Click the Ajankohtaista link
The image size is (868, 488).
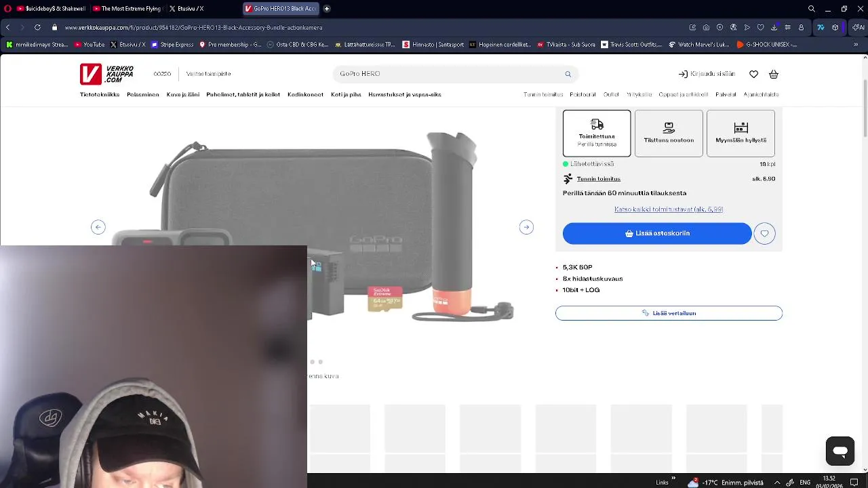[x=761, y=95]
